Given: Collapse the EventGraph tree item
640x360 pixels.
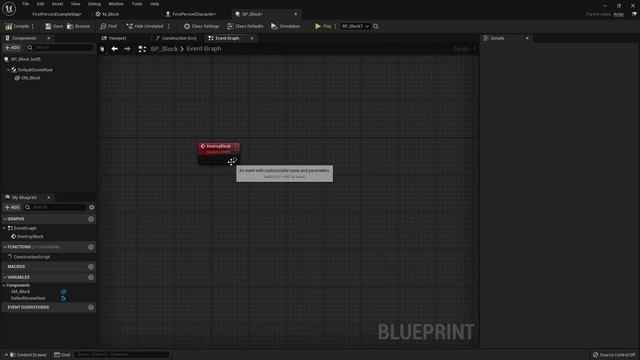Looking at the screenshot, I should 4,228.
